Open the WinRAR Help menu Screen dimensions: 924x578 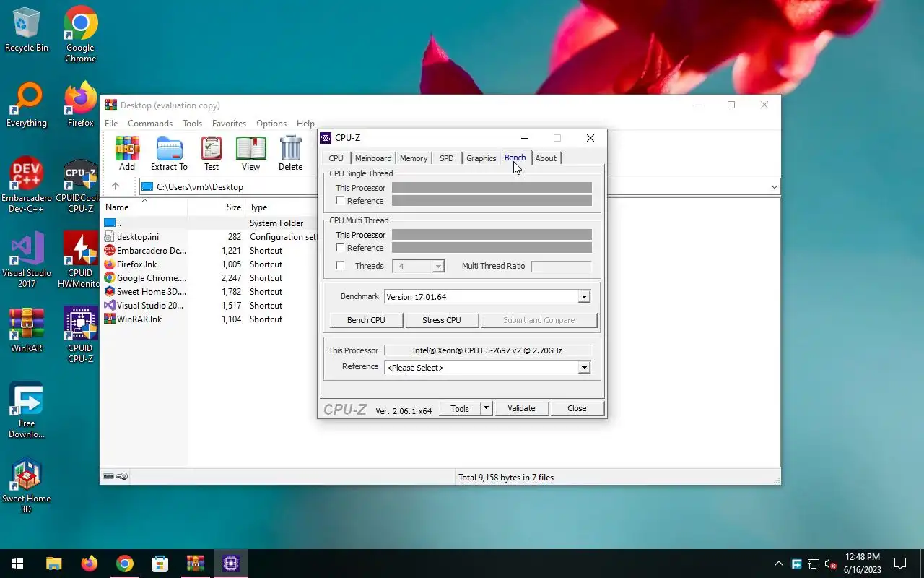click(x=305, y=124)
